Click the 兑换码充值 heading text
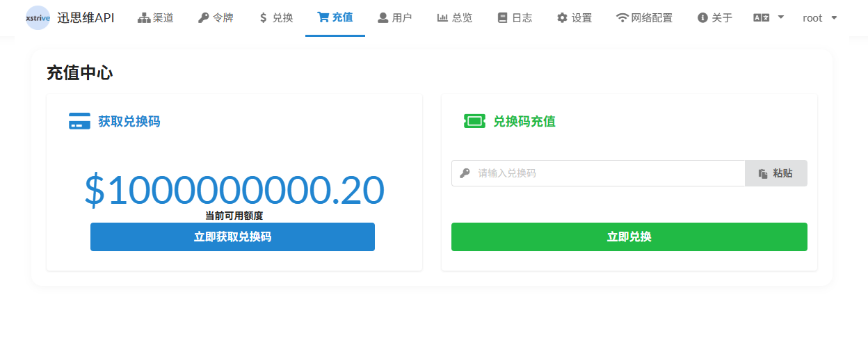The height and width of the screenshot is (359, 868). point(524,121)
